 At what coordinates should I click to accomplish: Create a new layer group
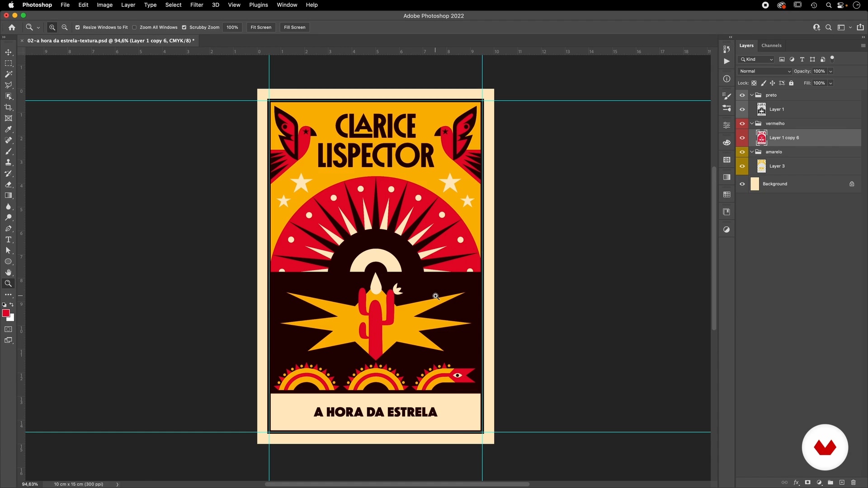pos(830,483)
